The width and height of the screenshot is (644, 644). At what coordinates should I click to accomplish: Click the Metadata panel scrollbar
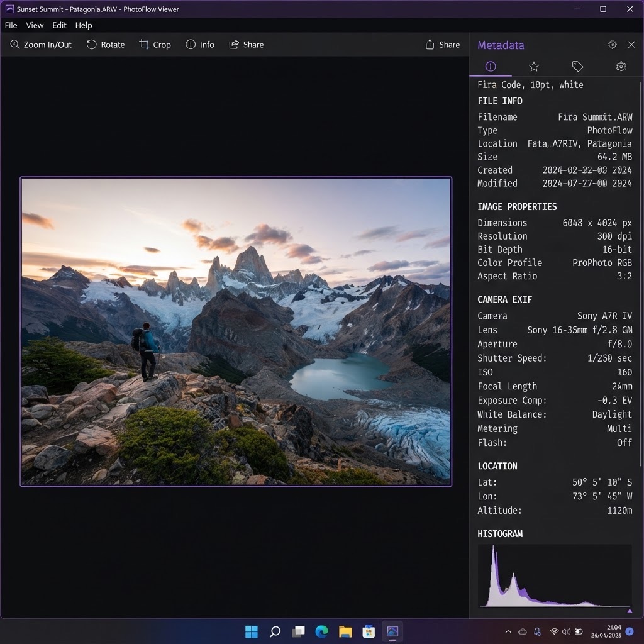point(641,274)
